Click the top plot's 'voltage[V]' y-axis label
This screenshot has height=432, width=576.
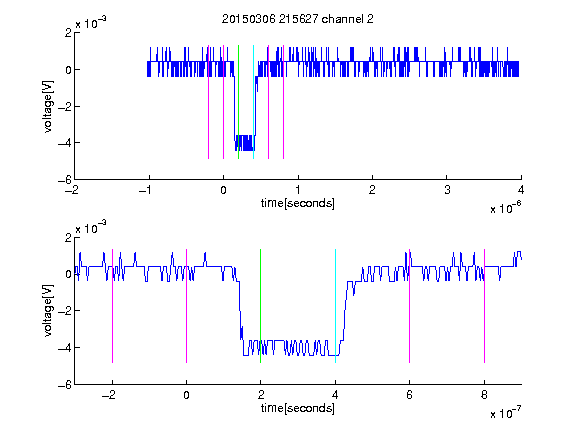pyautogui.click(x=48, y=106)
